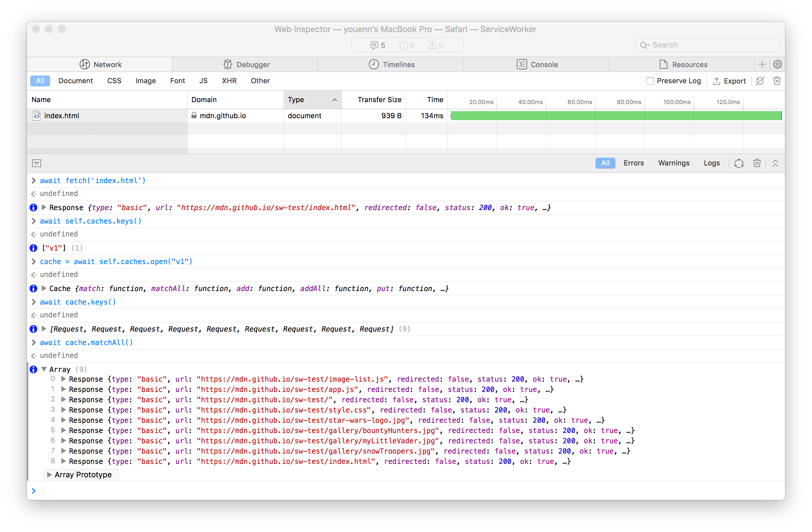Click info icon beside Array (9)
This screenshot has height=532, width=812.
click(33, 369)
